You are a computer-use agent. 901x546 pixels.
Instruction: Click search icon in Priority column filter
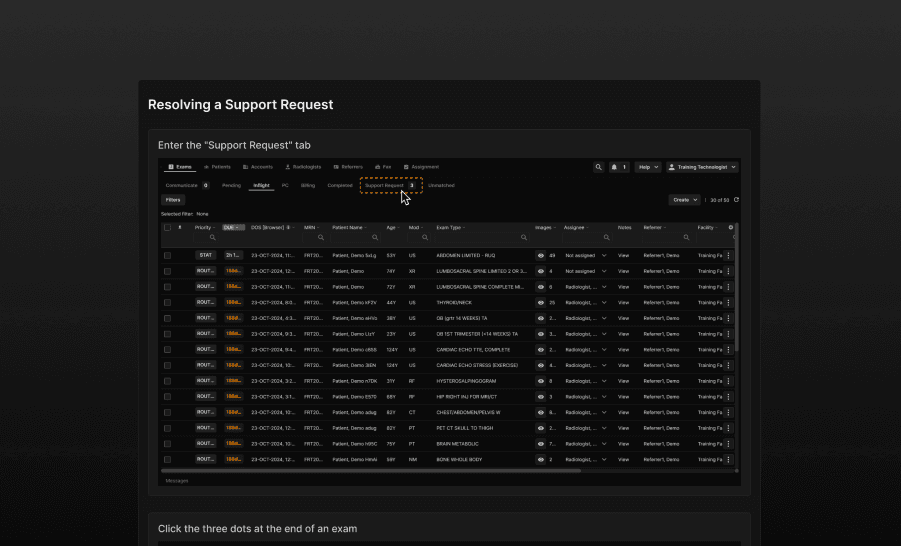(213, 237)
